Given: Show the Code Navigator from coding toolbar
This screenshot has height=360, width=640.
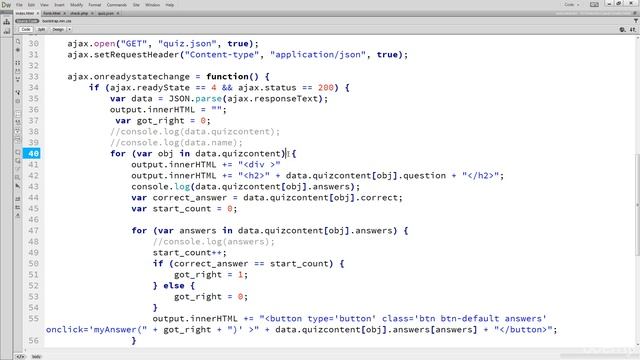Looking at the screenshot, I should click(x=18, y=50).
